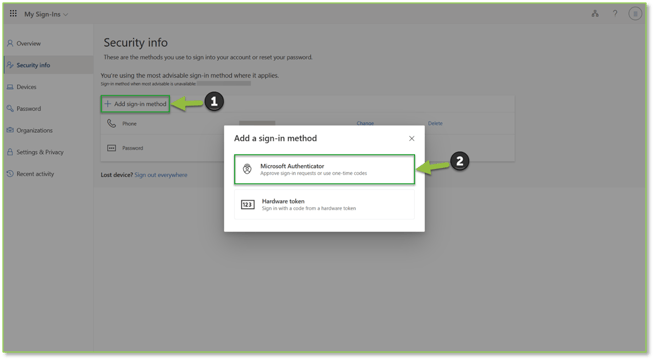This screenshot has width=654, height=360.
Task: Click the Overview person icon
Action: point(10,43)
